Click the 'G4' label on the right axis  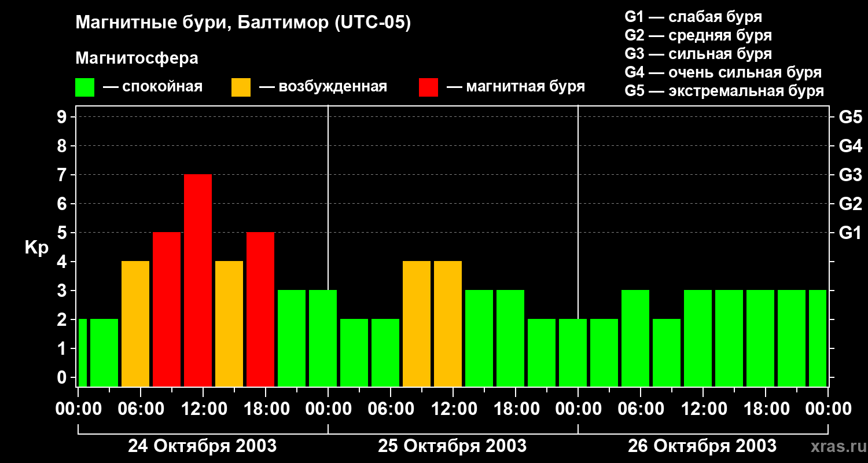pos(850,146)
